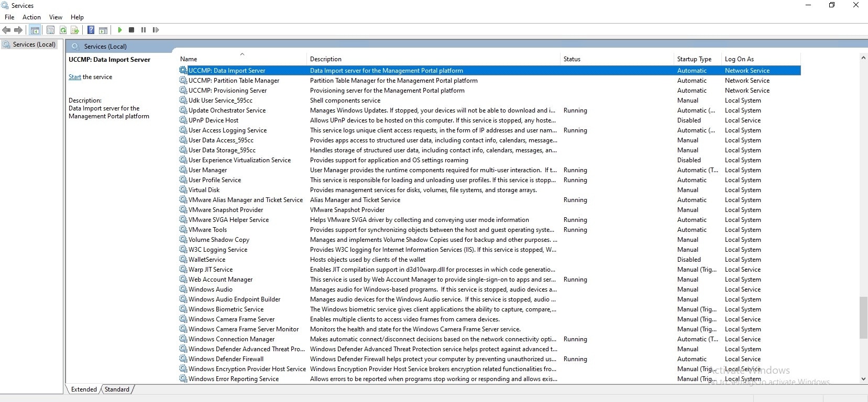Click the gear icon beside User Access Logging Service

(183, 130)
